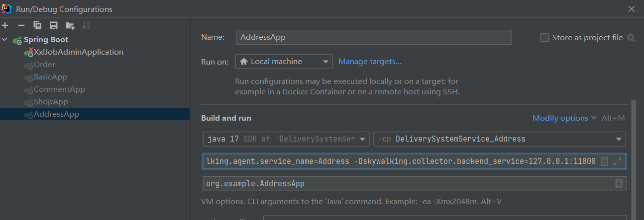Screen dimensions: 644x220
Task: Collapse the Spring Boot tree node
Action: (x=5, y=40)
